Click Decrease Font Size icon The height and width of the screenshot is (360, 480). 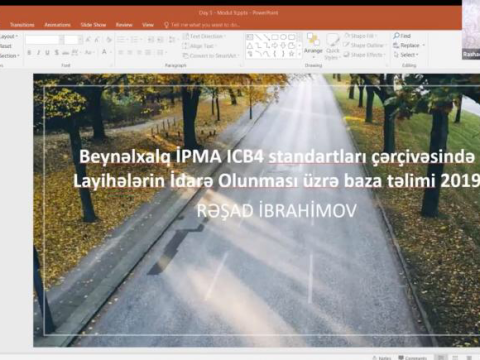97,40
